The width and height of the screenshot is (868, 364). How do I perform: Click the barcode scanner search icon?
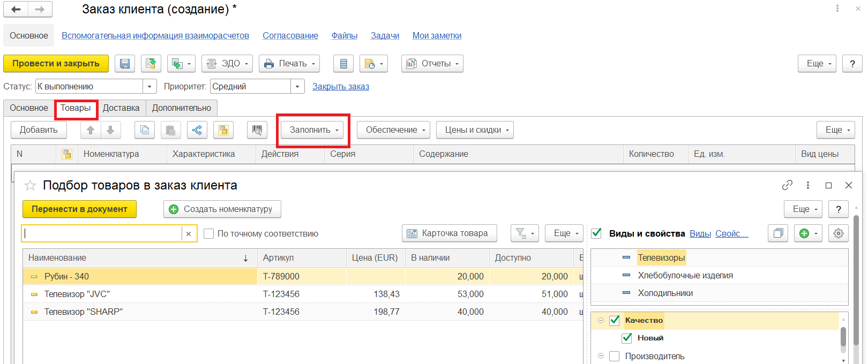tap(257, 130)
